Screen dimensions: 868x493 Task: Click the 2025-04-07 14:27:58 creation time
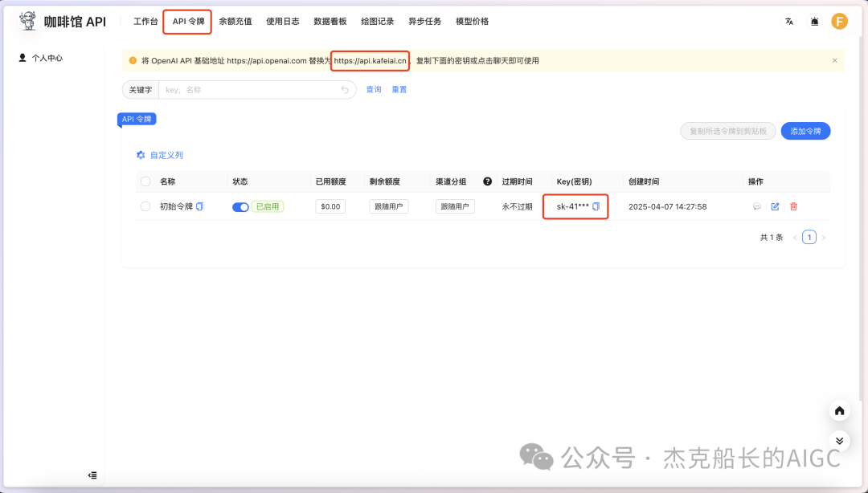point(668,206)
